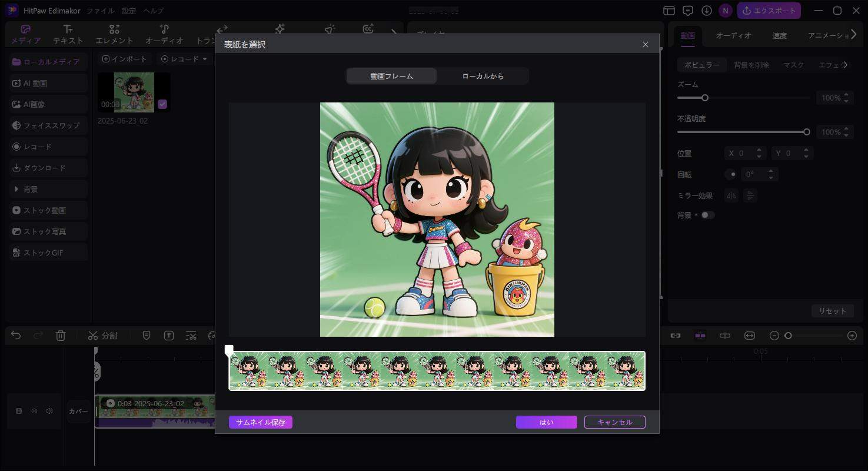Switch to the ローカルから tab in the cover dialog

click(483, 76)
